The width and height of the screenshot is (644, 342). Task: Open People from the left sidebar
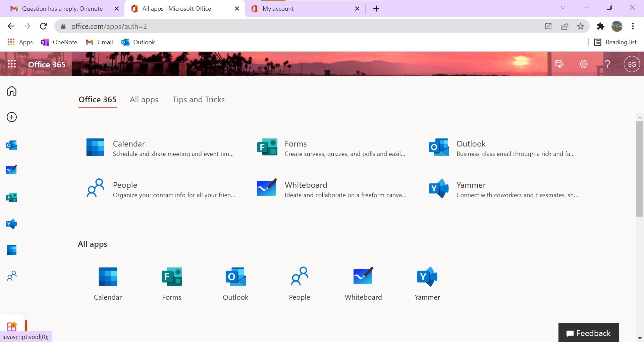pyautogui.click(x=12, y=276)
